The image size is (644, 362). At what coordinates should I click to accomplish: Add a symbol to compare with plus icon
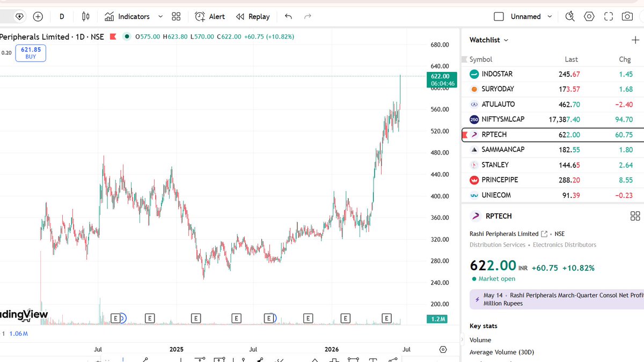coord(38,17)
